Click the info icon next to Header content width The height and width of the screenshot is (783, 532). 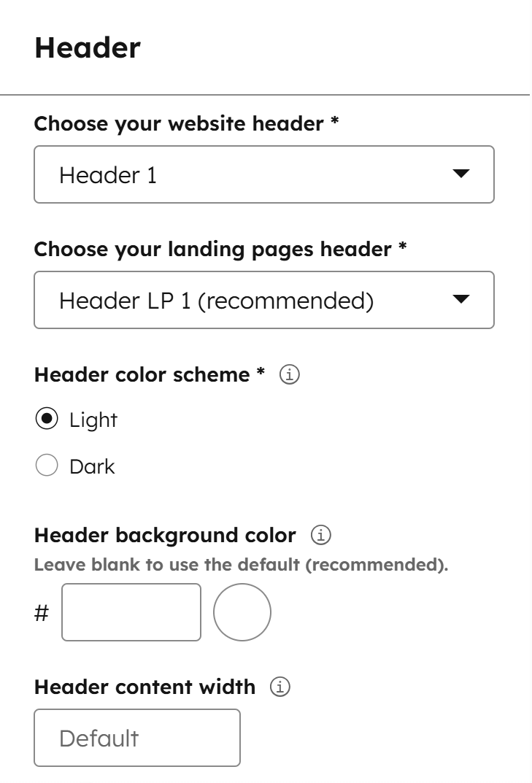pyautogui.click(x=282, y=687)
